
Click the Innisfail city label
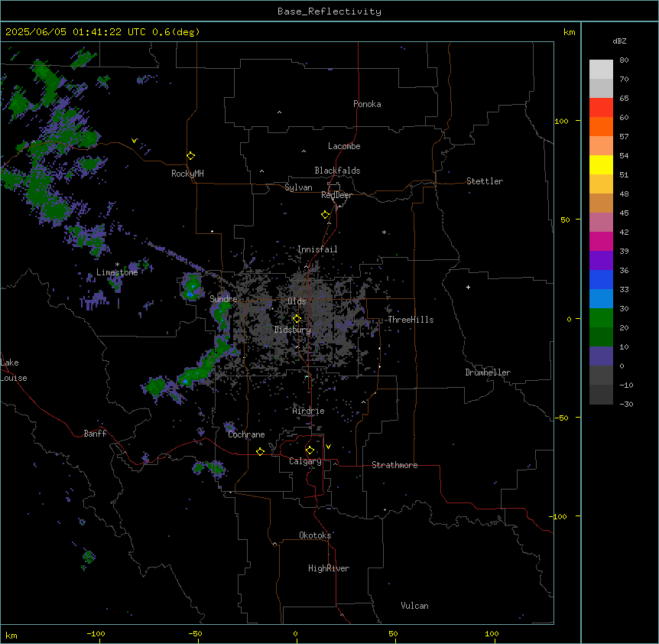click(x=317, y=249)
